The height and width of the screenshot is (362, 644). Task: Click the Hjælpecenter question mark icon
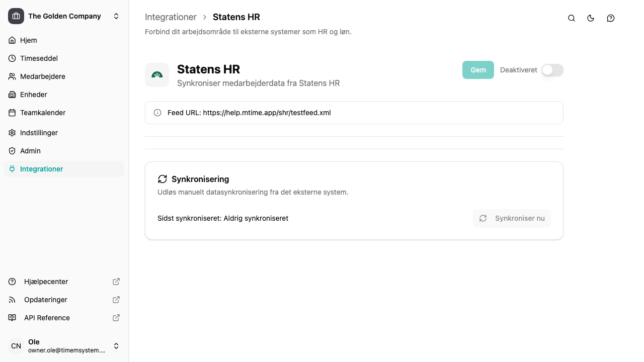[x=12, y=282]
